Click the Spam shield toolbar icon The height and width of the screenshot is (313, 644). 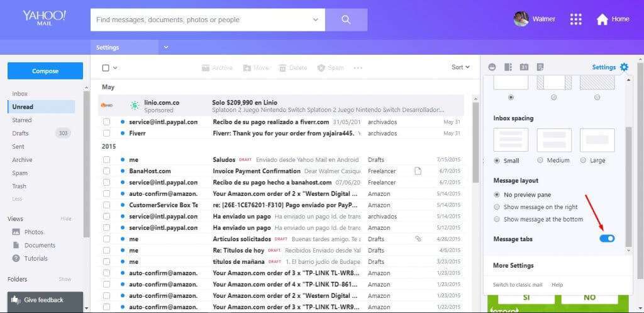(321, 68)
